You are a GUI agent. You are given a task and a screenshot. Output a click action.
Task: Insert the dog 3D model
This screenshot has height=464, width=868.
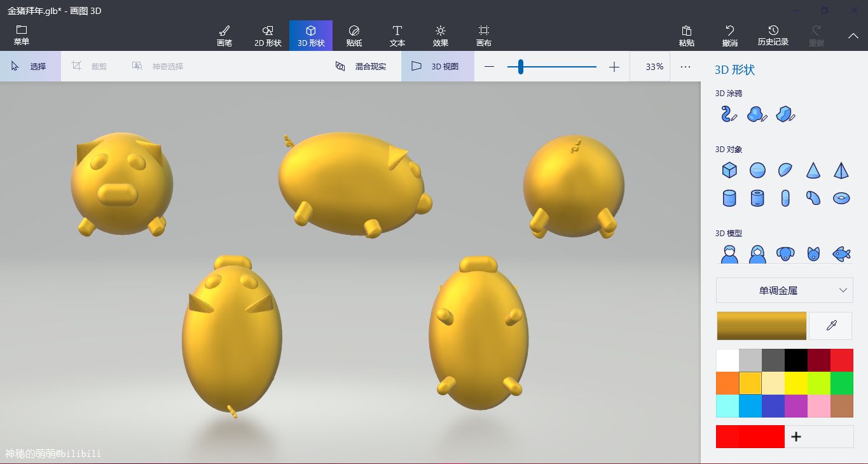point(785,254)
